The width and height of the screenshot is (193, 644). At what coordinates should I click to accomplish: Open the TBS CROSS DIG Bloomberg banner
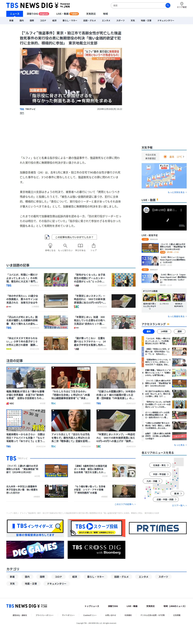tap(96, 550)
